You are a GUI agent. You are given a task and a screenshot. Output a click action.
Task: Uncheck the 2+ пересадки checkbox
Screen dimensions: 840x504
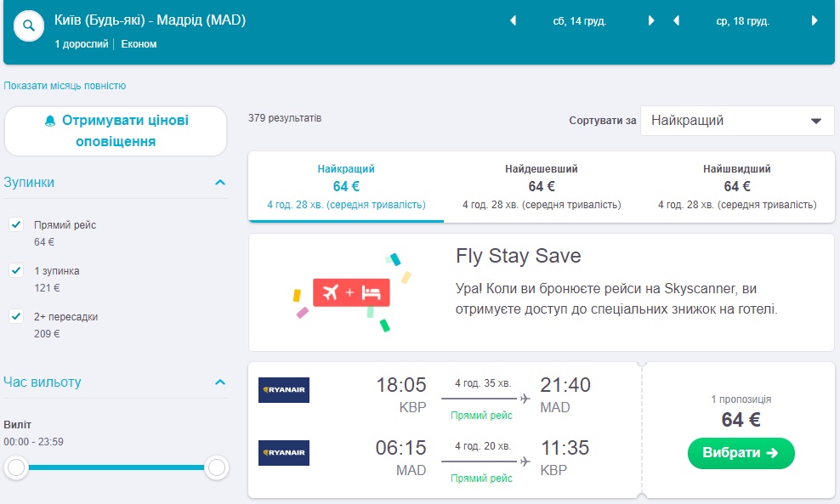point(15,317)
